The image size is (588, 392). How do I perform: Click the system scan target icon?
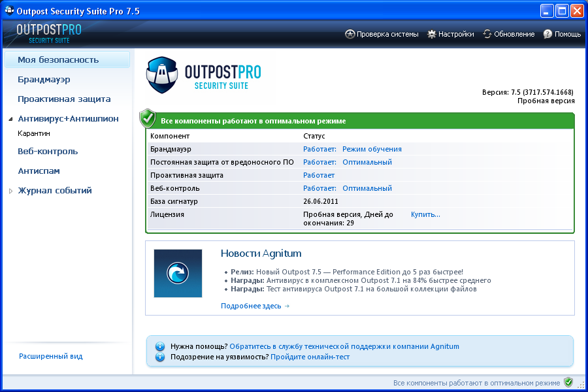[350, 34]
